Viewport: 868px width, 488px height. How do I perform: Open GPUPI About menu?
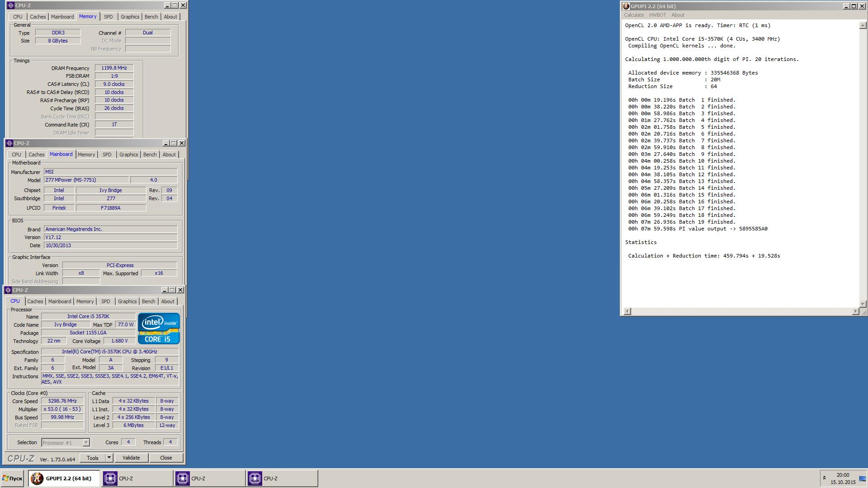click(678, 15)
